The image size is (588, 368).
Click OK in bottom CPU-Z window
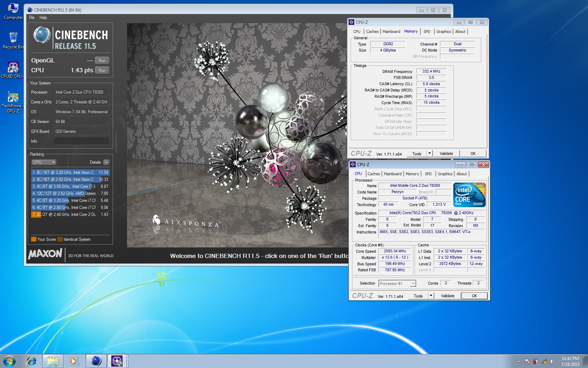click(474, 296)
